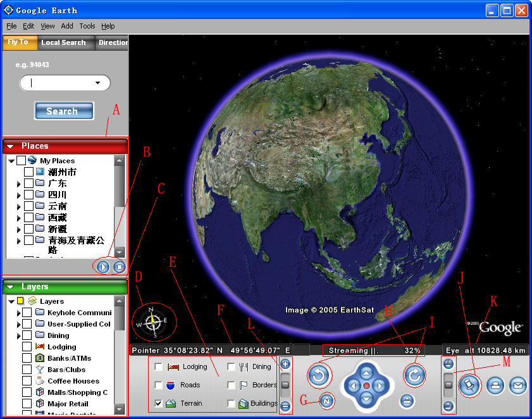Check the 潮州市 placemark checkbox
532x419 pixels.
coord(28,172)
